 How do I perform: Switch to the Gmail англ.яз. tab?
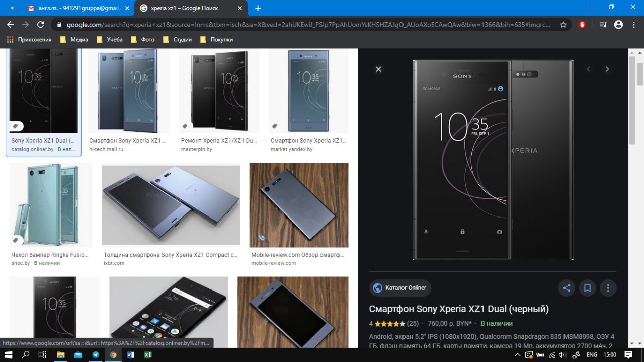tap(78, 8)
